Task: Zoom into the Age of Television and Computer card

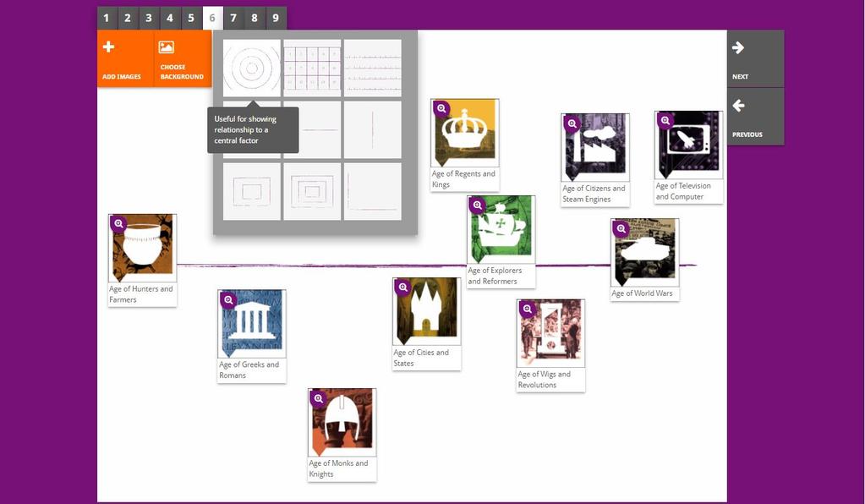Action: (665, 120)
